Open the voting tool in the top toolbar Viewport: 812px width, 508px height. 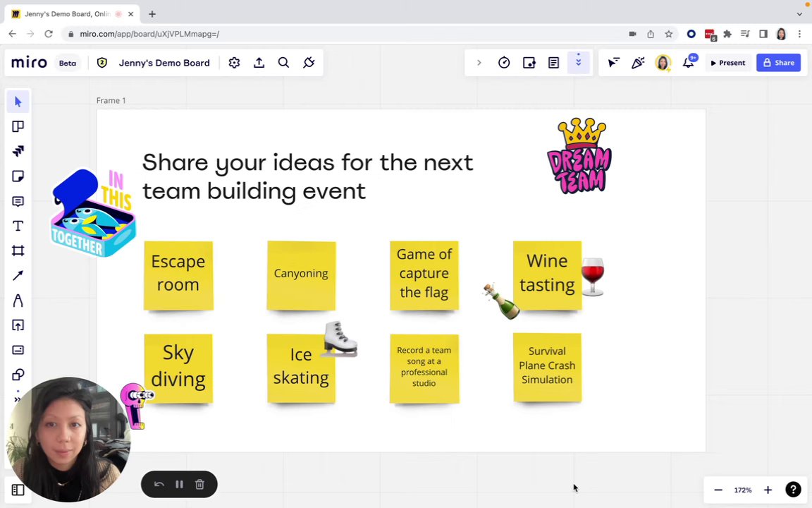(x=529, y=63)
